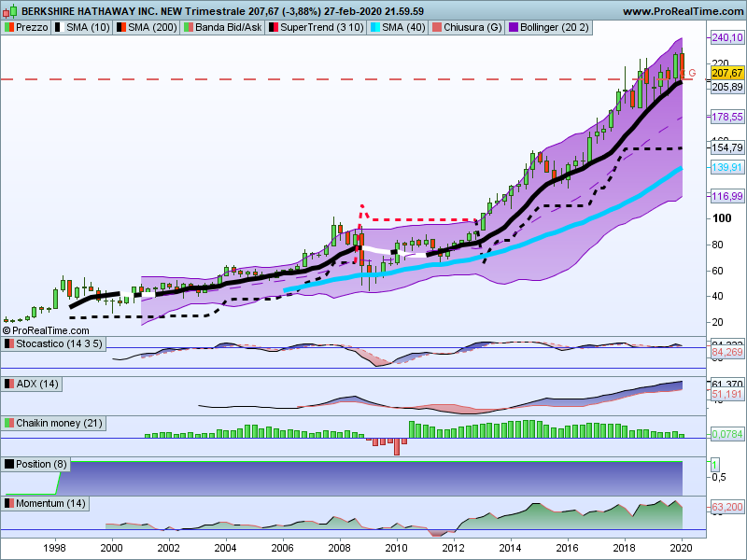Viewport: 747px width, 560px height.
Task: Click the 84,269 stochastic value label
Action: pyautogui.click(x=727, y=353)
